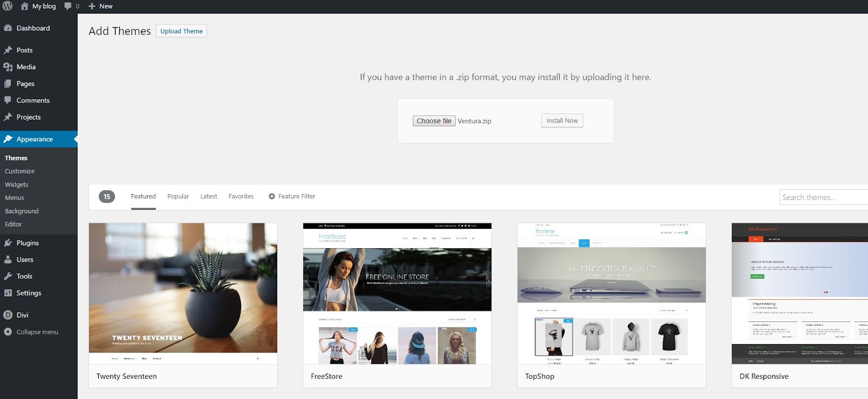This screenshot has height=399, width=868.
Task: Switch to the Favorites tab
Action: (241, 196)
